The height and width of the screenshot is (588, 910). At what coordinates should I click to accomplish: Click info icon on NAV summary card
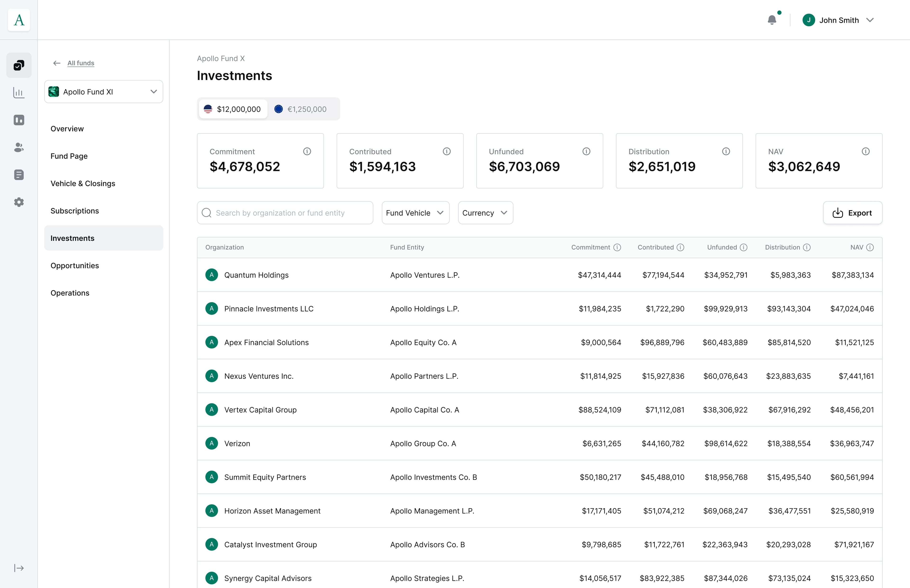click(x=866, y=152)
